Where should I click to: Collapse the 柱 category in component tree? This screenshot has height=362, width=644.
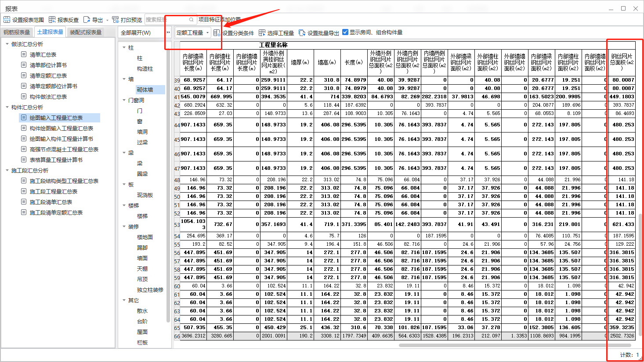[x=124, y=47]
